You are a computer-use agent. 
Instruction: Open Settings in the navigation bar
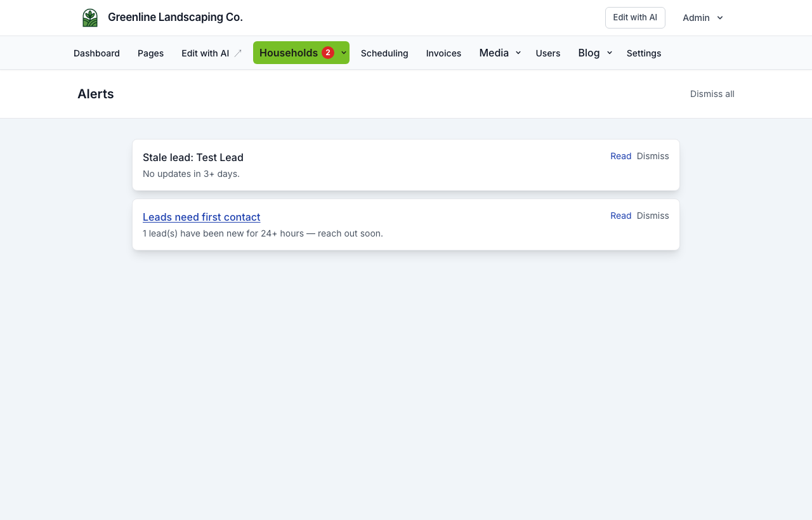point(644,53)
